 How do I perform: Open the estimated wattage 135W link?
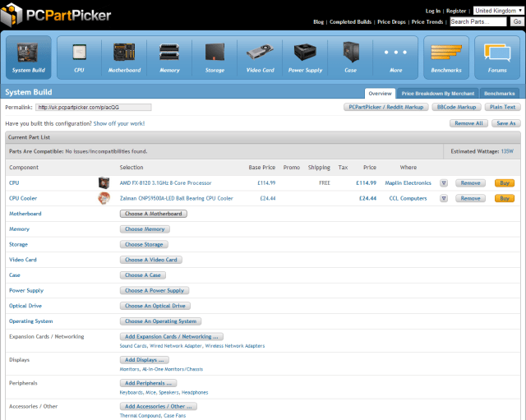(507, 151)
